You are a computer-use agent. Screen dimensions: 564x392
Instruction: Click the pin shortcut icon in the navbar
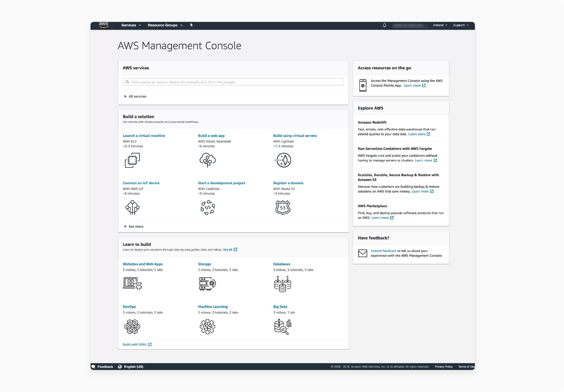(191, 25)
